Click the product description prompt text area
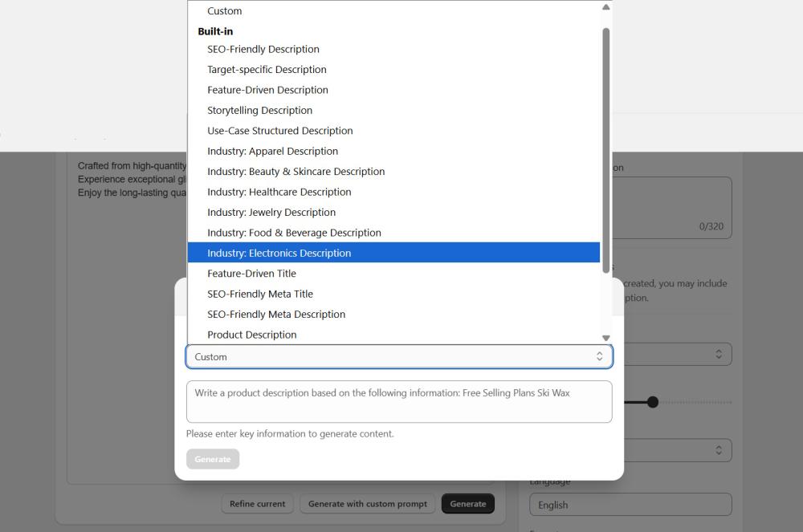The width and height of the screenshot is (803, 532). pos(399,401)
